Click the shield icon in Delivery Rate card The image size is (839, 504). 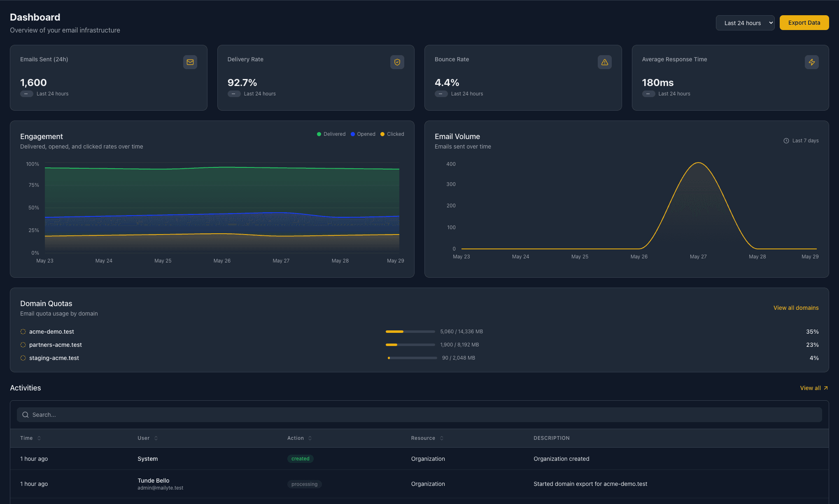coord(397,62)
